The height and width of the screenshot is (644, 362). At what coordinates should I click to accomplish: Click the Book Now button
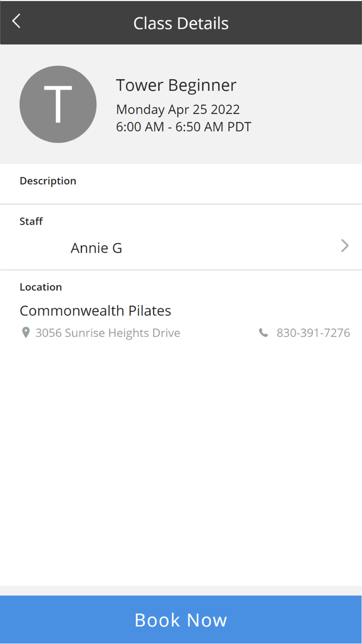pyautogui.click(x=180, y=620)
